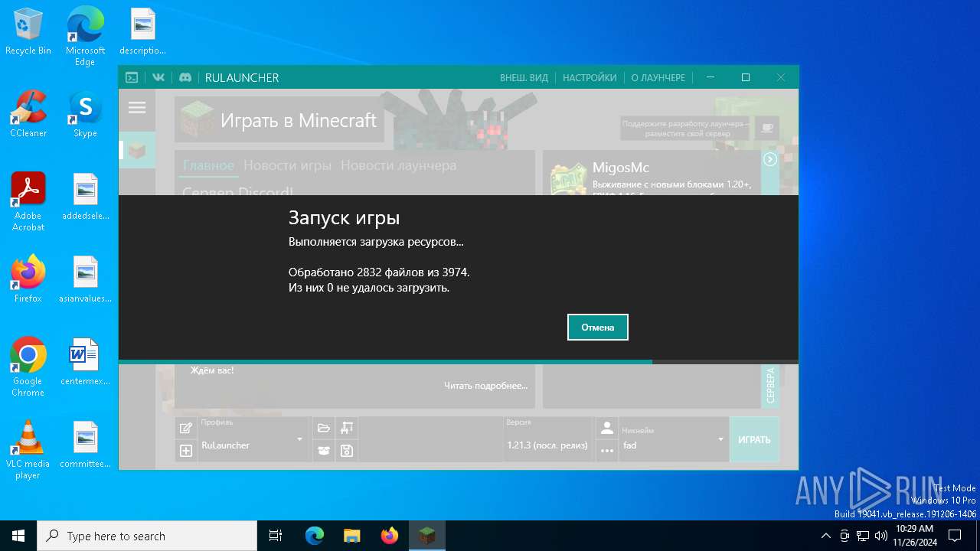The height and width of the screenshot is (551, 980).
Task: Click the Обработано 2832 файлов из 3974 text
Action: (x=379, y=272)
